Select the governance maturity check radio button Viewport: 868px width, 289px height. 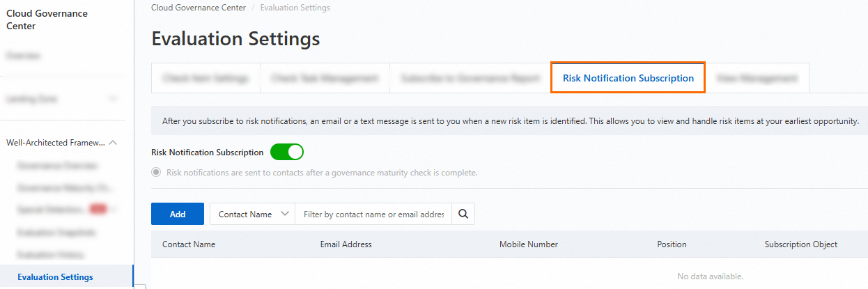click(156, 172)
